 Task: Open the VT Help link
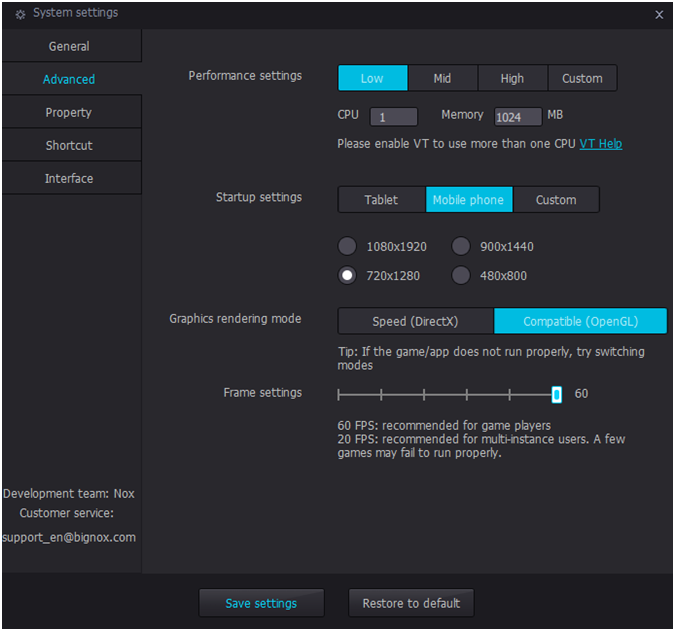coord(600,144)
